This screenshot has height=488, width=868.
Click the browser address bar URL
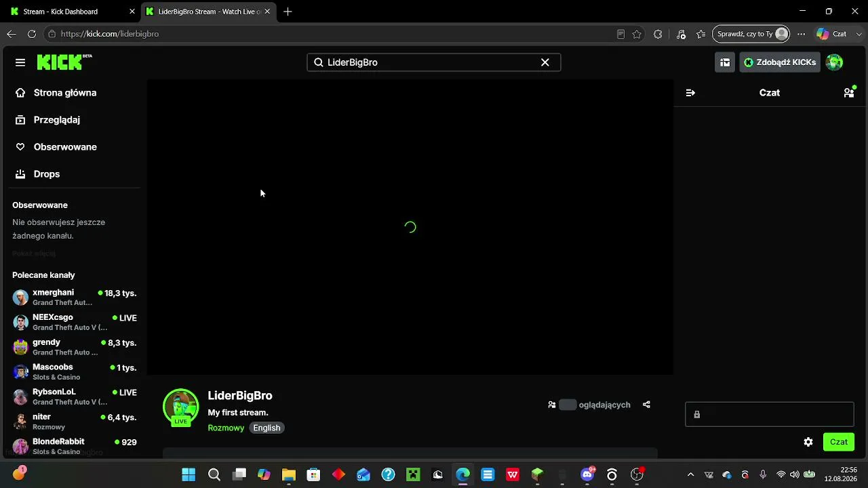110,34
